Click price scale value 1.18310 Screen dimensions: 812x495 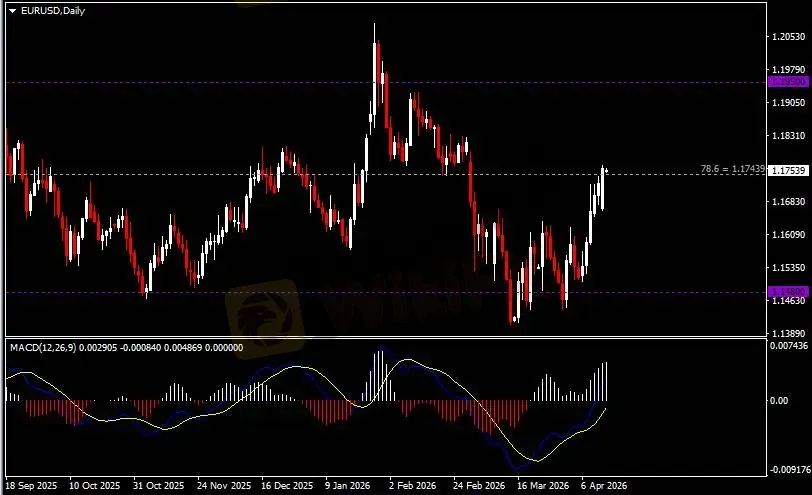click(x=789, y=136)
